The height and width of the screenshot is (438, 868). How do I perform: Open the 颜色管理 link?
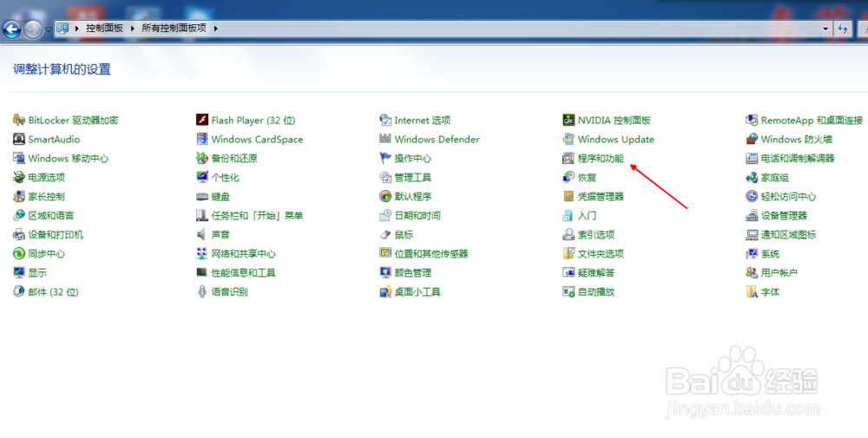(x=412, y=272)
